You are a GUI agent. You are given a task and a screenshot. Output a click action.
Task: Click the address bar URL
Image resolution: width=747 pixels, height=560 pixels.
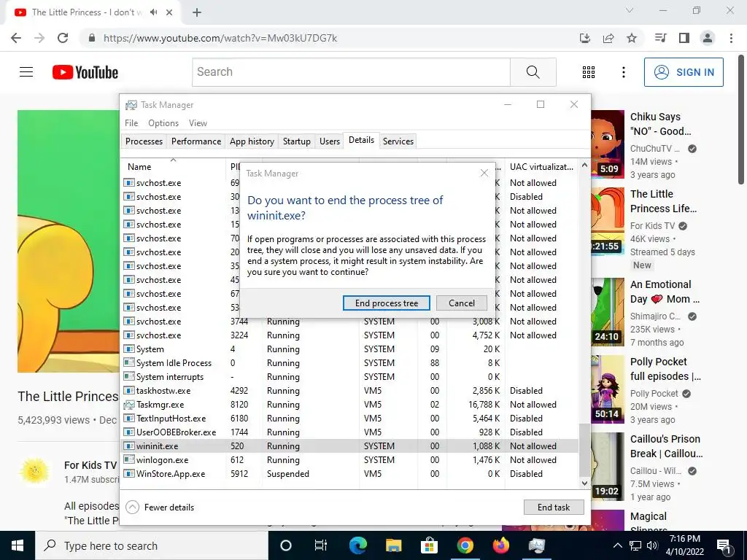click(220, 38)
